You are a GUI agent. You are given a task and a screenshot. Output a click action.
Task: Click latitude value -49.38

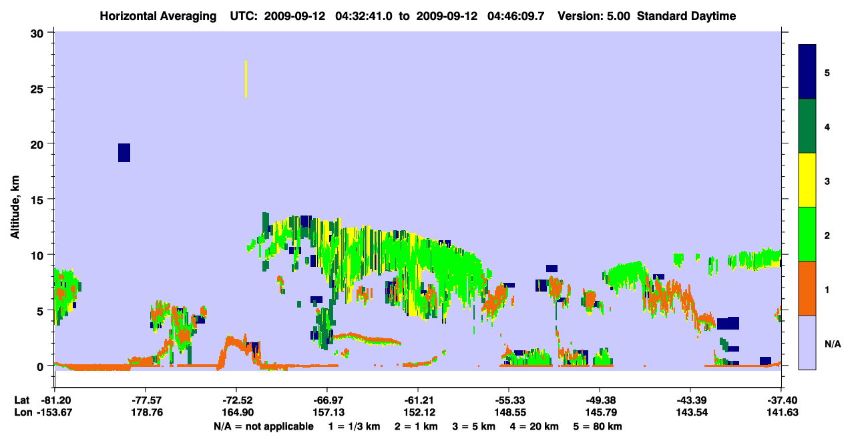pyautogui.click(x=600, y=400)
